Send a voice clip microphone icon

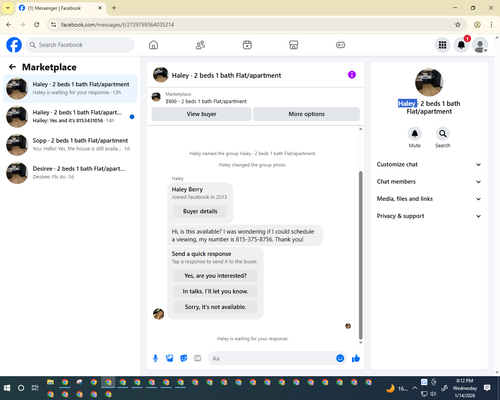coord(155,358)
